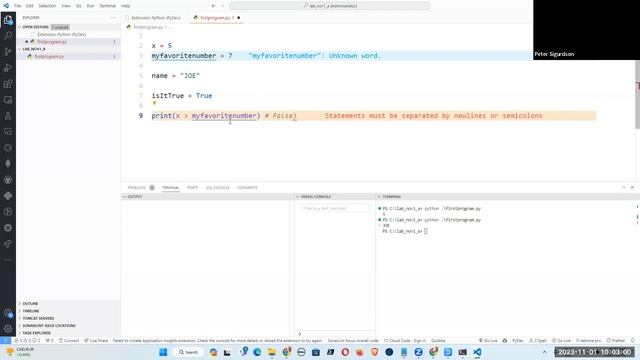
Task: Open Microsoft Edge from taskbar
Action: coord(257,352)
